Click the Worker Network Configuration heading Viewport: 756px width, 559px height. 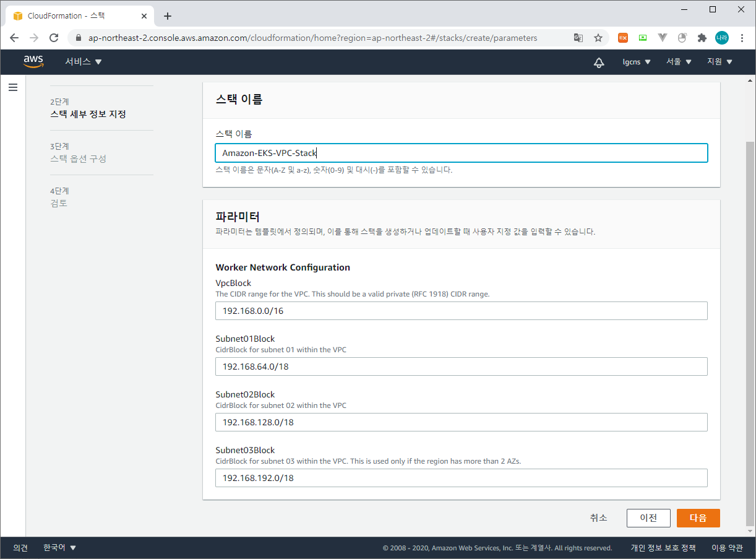283,267
